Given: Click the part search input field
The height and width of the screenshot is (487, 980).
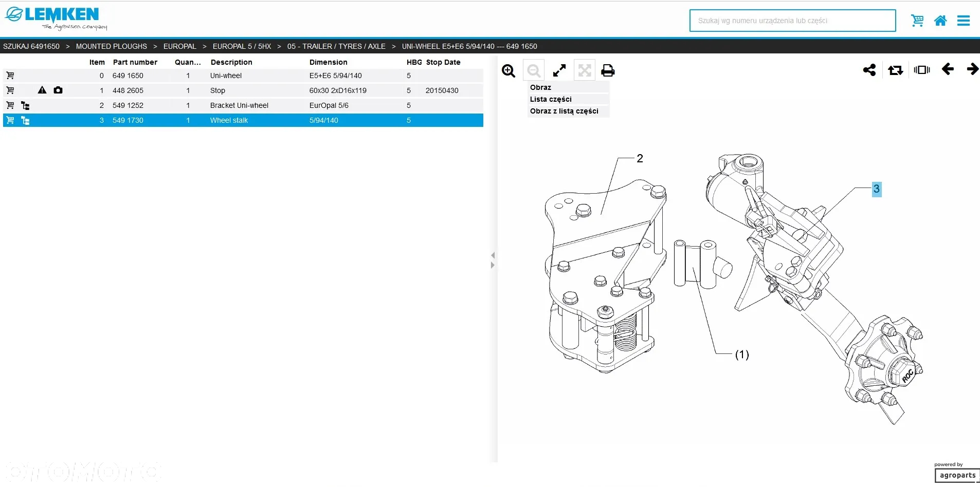Looking at the screenshot, I should coord(792,21).
